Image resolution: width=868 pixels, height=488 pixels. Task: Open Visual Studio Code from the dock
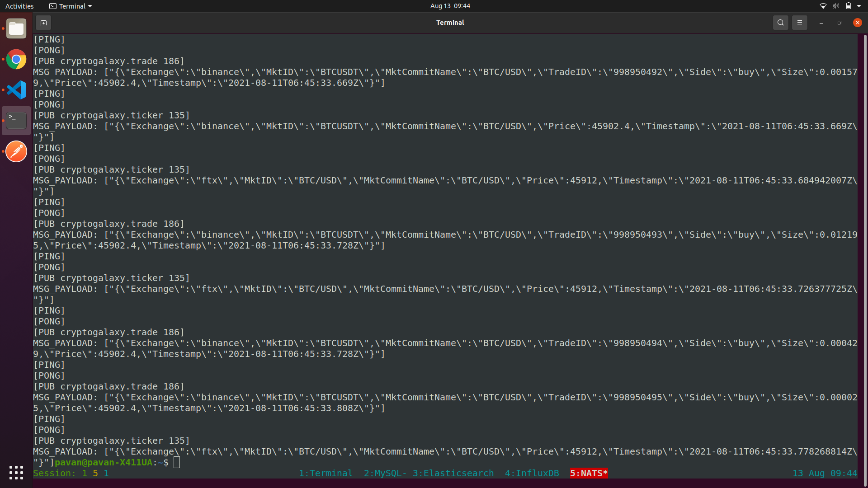pyautogui.click(x=16, y=90)
